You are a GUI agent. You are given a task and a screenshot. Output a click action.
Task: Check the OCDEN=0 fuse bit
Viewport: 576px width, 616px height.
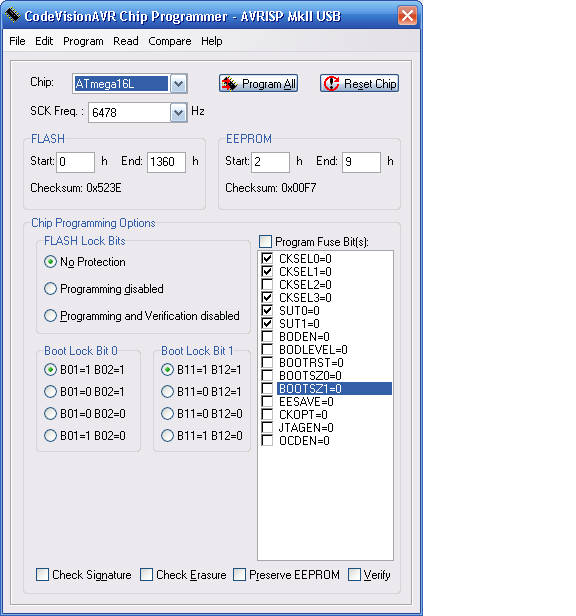click(267, 440)
